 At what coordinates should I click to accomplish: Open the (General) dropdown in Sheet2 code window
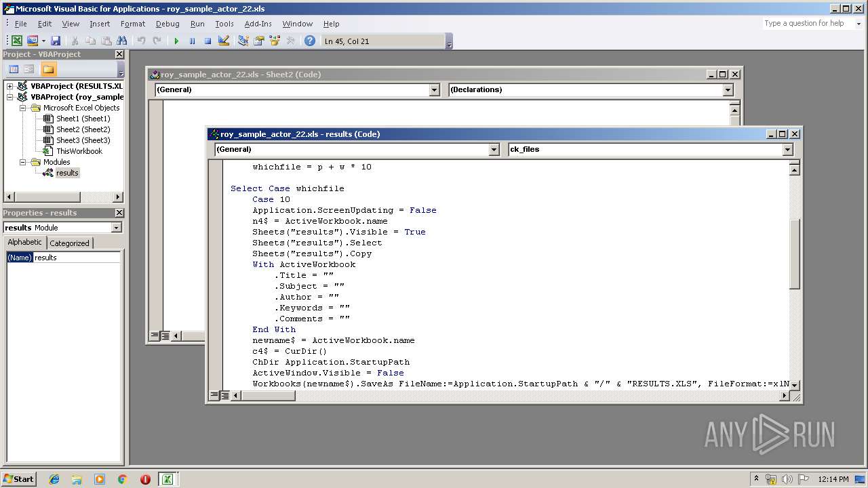pos(434,90)
